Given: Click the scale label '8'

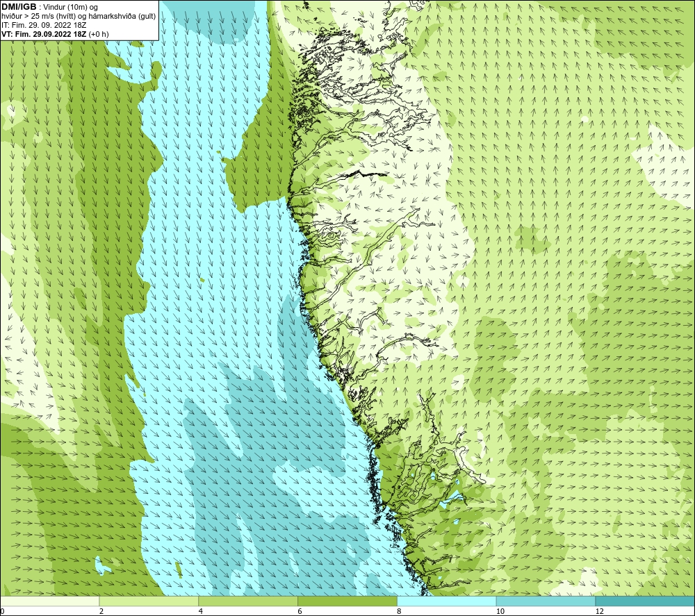Looking at the screenshot, I should [400, 612].
